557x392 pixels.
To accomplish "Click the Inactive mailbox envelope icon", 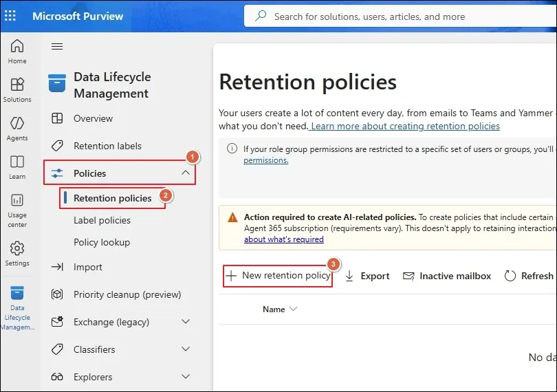I will click(408, 276).
